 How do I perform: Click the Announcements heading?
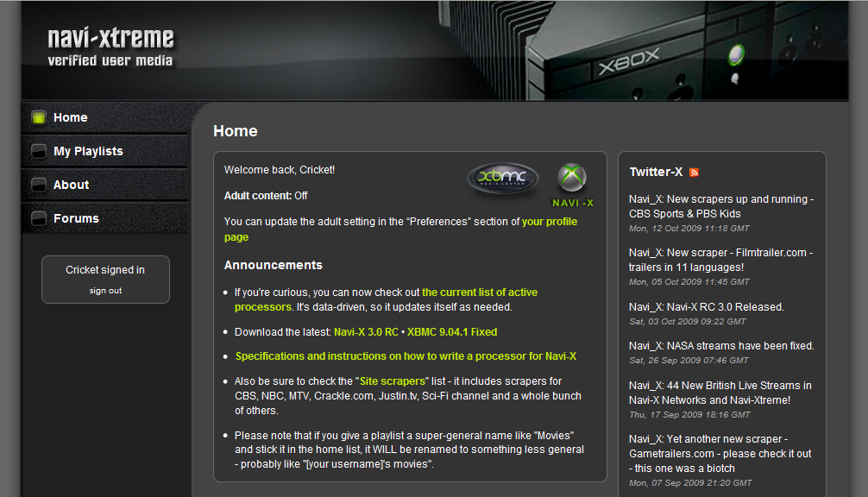pos(273,265)
